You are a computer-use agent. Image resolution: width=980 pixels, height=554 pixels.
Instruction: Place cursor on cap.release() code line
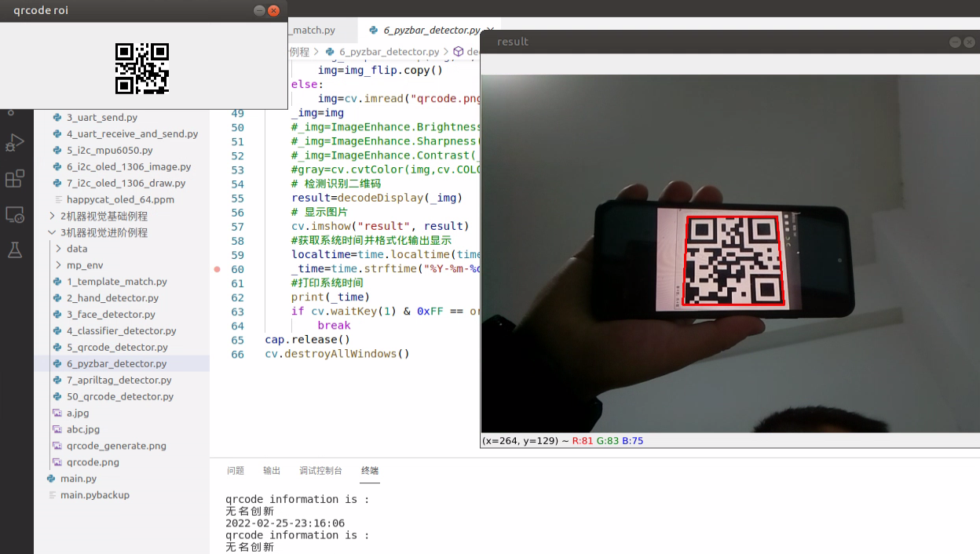click(x=307, y=340)
